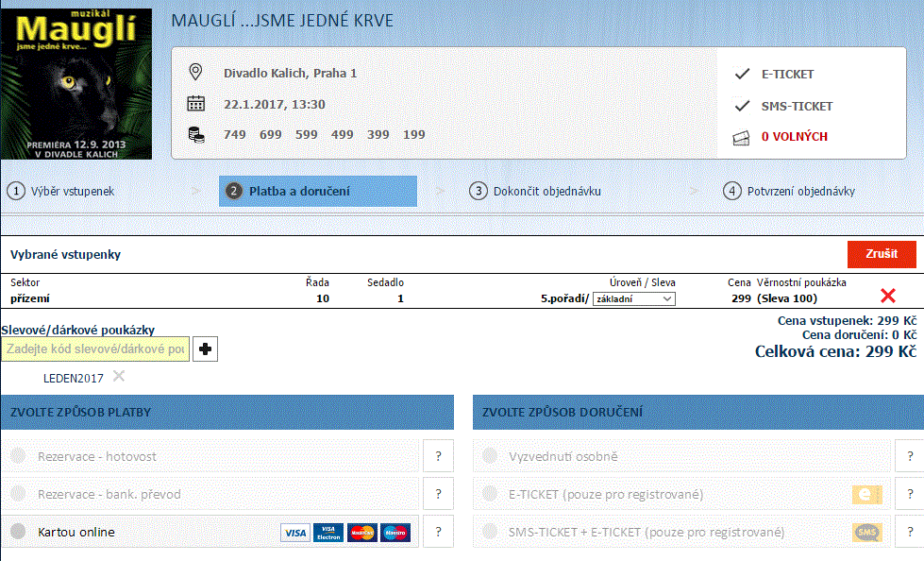Show help for Vyzvednutí osobně delivery
Viewport: 924px width, 561px height.
click(909, 456)
